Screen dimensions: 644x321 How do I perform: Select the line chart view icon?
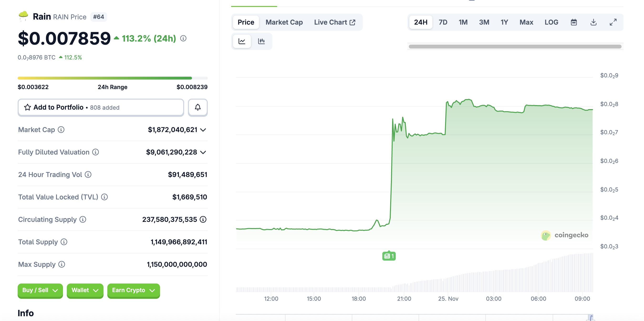click(242, 41)
